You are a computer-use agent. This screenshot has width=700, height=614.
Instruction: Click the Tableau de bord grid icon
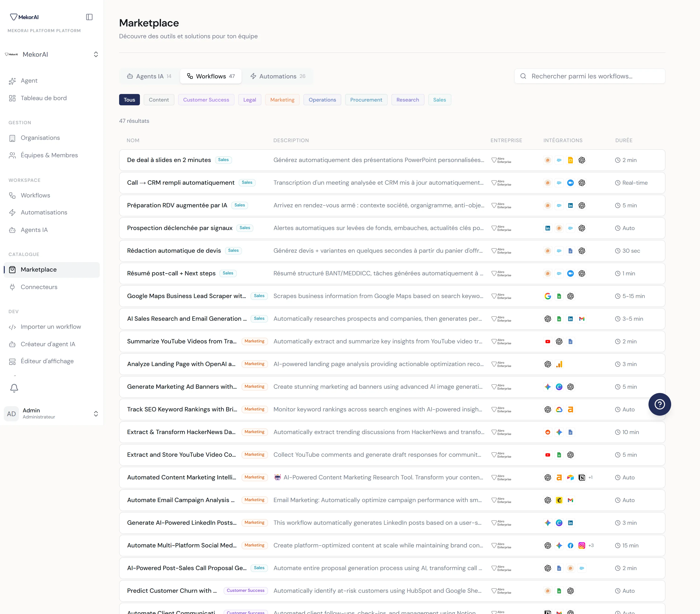click(12, 98)
